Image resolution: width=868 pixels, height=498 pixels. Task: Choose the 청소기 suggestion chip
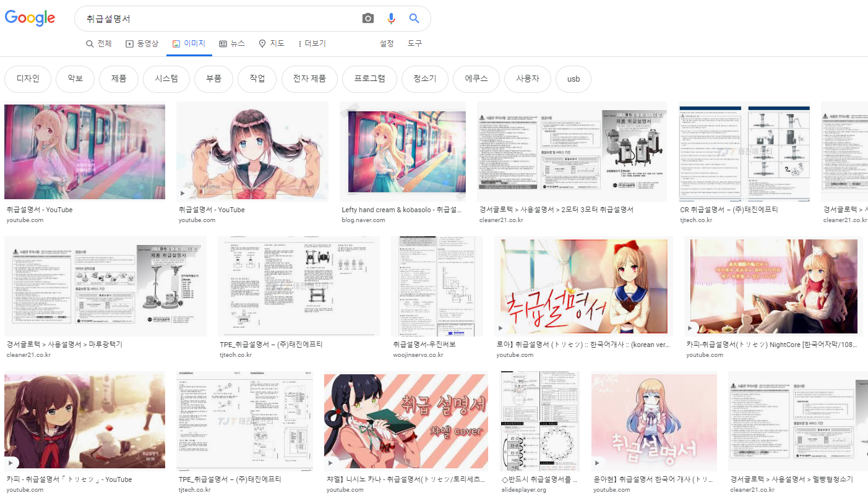point(425,79)
